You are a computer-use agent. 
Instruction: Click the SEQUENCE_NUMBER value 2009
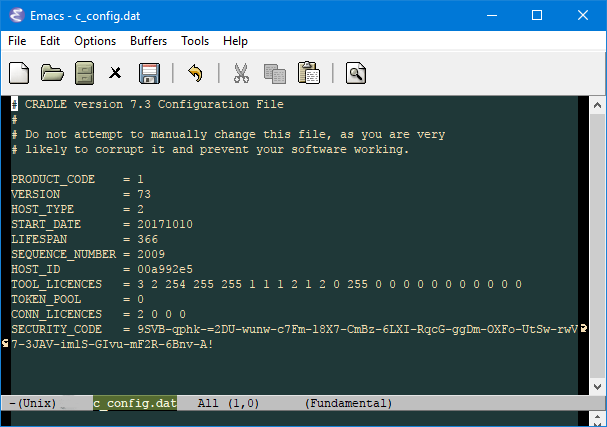151,254
